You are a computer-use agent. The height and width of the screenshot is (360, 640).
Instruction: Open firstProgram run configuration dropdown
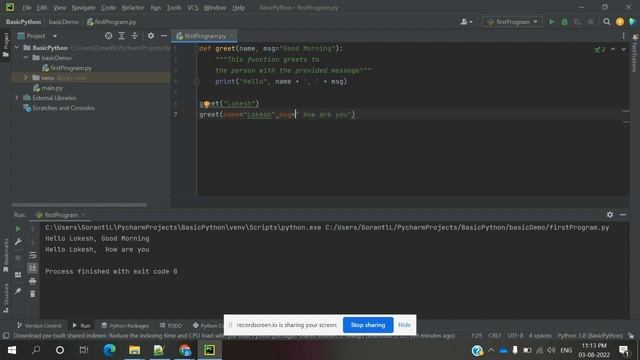pyautogui.click(x=513, y=22)
